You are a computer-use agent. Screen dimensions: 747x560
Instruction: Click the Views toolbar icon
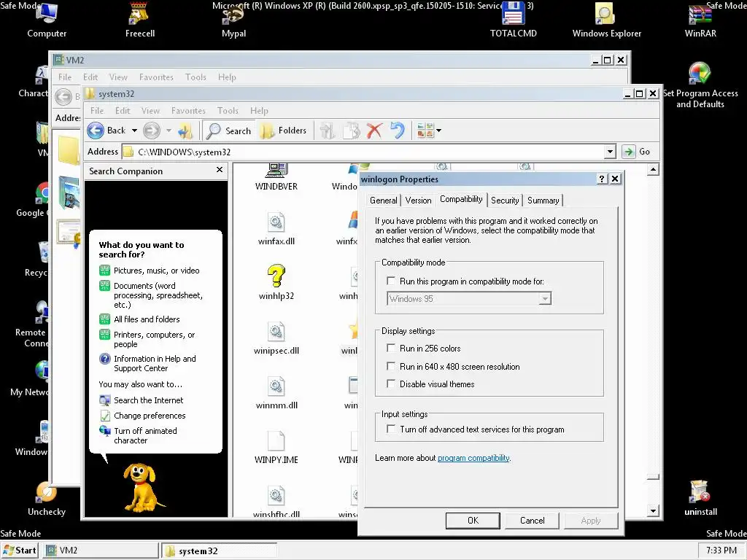(425, 131)
